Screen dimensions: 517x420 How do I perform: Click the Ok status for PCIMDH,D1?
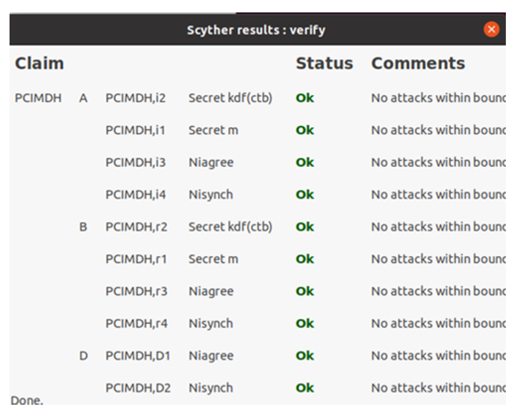click(305, 355)
